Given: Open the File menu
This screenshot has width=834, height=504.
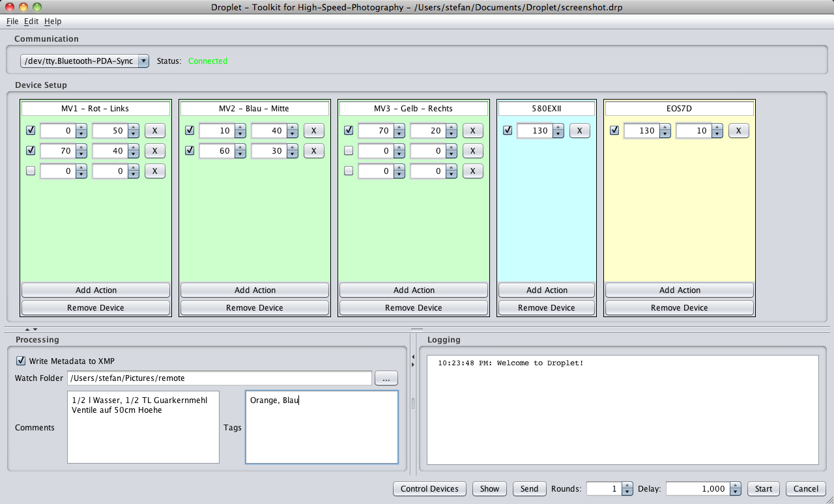Looking at the screenshot, I should (12, 21).
